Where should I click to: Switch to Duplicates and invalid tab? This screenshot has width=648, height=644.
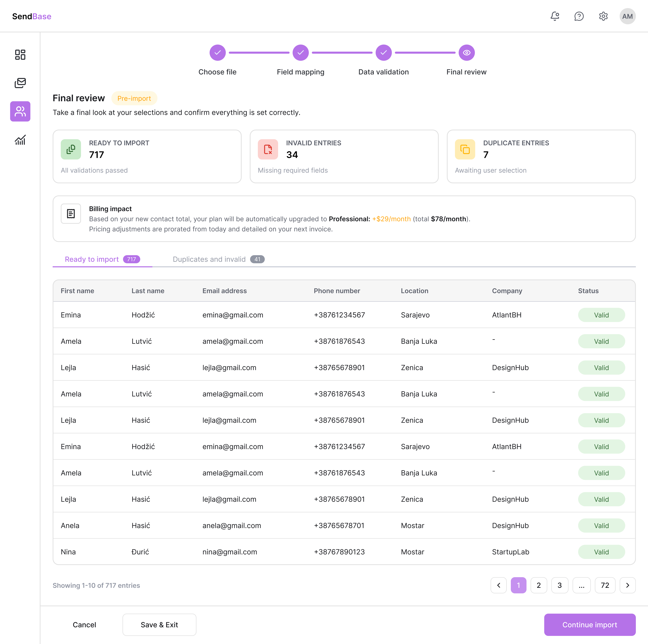[x=218, y=259]
